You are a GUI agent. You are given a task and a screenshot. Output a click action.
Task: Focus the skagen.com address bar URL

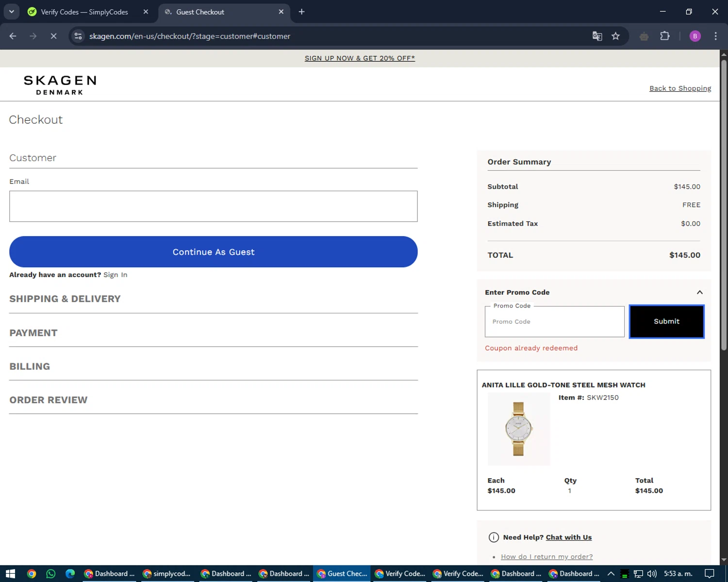point(190,36)
